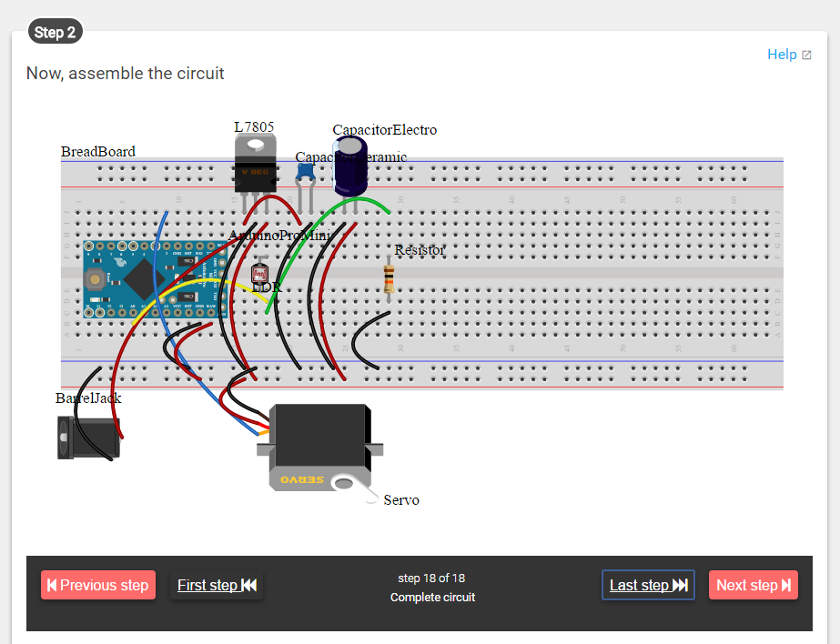
Task: Click the Previous step button
Action: (x=97, y=585)
